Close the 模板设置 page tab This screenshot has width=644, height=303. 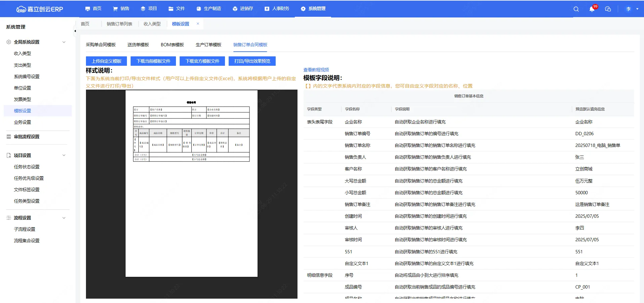coord(198,24)
